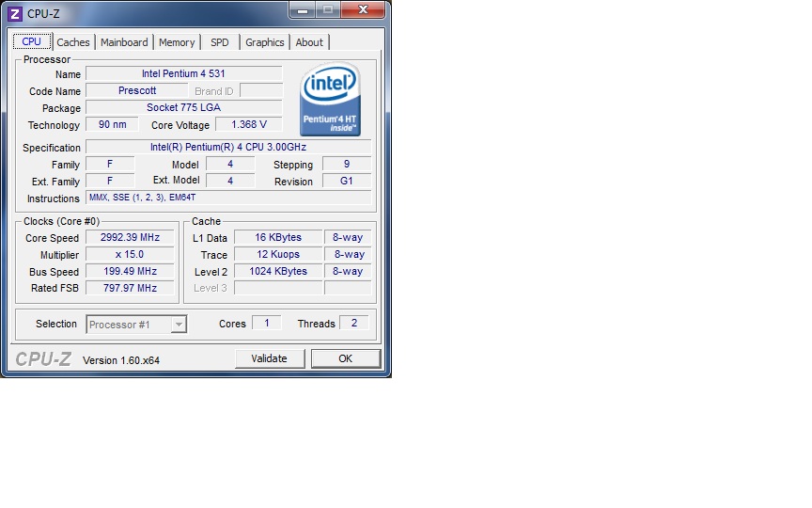Click the OK button

click(x=346, y=358)
